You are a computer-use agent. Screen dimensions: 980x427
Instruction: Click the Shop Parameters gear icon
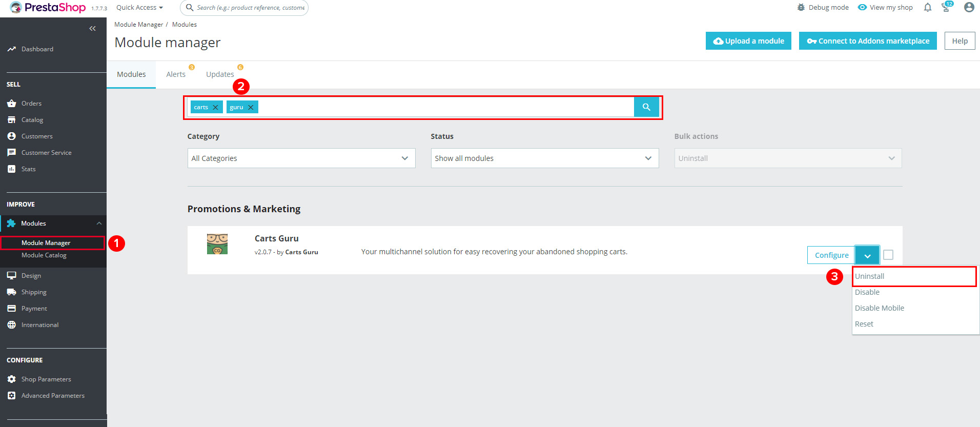[x=11, y=379]
